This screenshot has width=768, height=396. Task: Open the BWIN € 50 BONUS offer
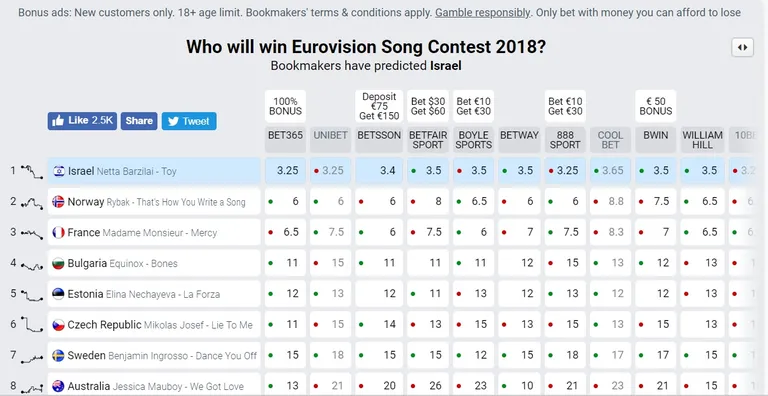tap(656, 106)
